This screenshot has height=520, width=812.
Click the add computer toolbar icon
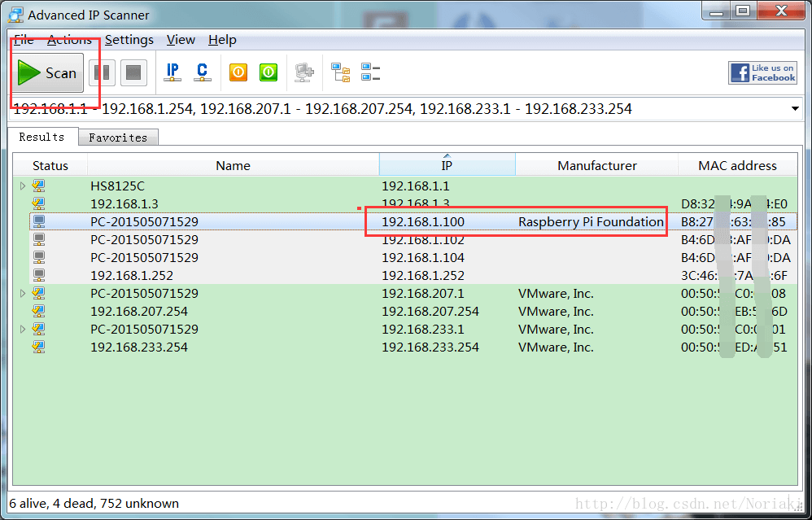[304, 72]
